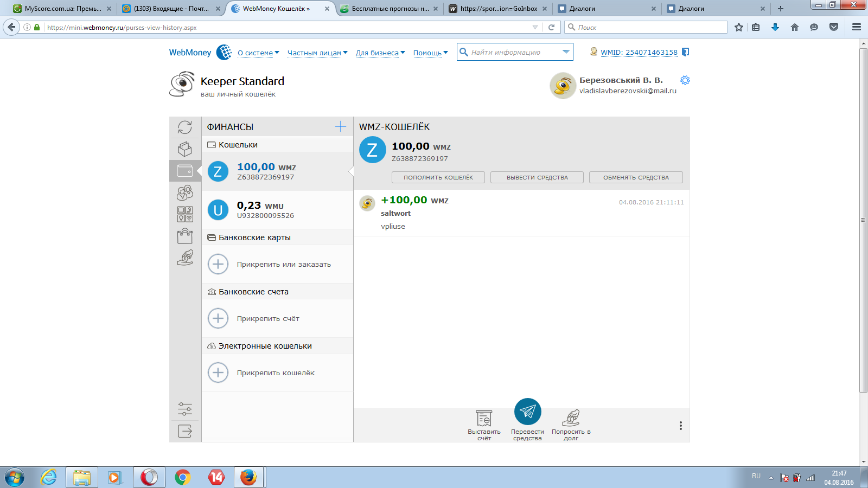
Task: Click the browser downloads arrow icon
Action: [x=775, y=27]
